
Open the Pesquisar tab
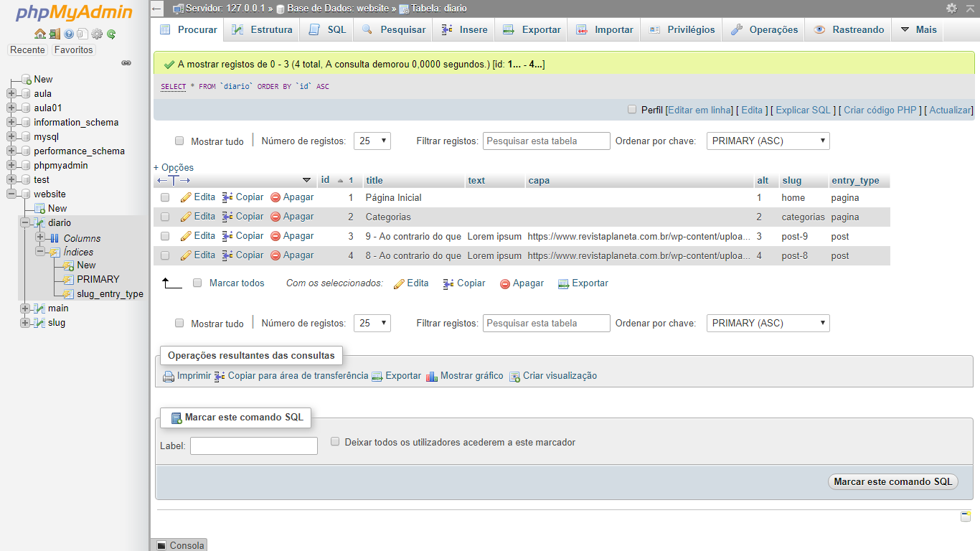(394, 30)
